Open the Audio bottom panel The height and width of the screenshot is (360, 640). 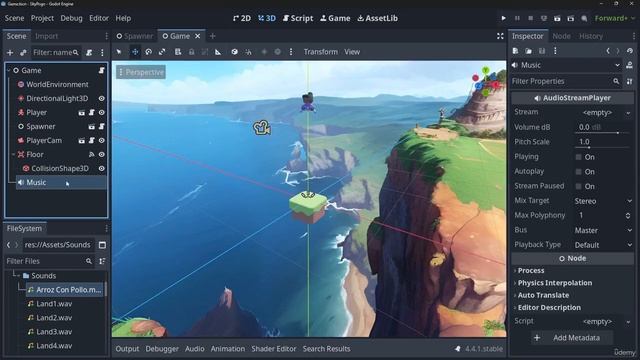pyautogui.click(x=194, y=349)
